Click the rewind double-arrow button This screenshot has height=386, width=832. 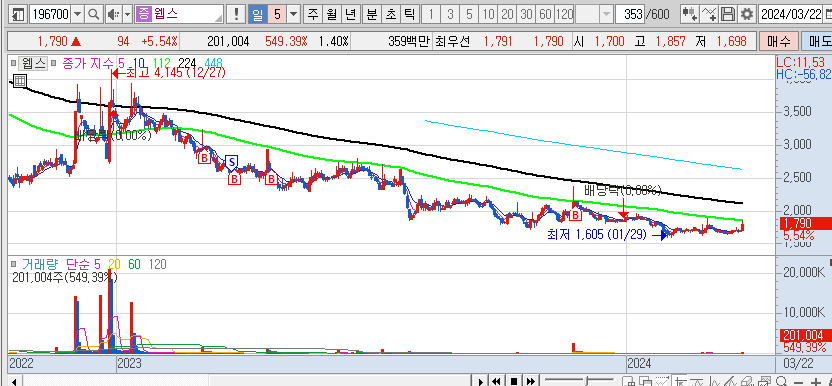(497, 381)
